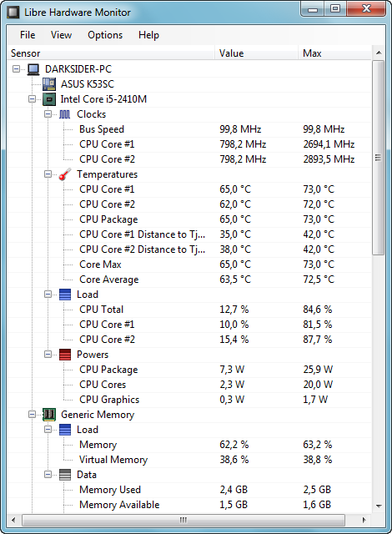The width and height of the screenshot is (392, 534).
Task: Click the horizontal scrollbar right arrow
Action: click(364, 520)
